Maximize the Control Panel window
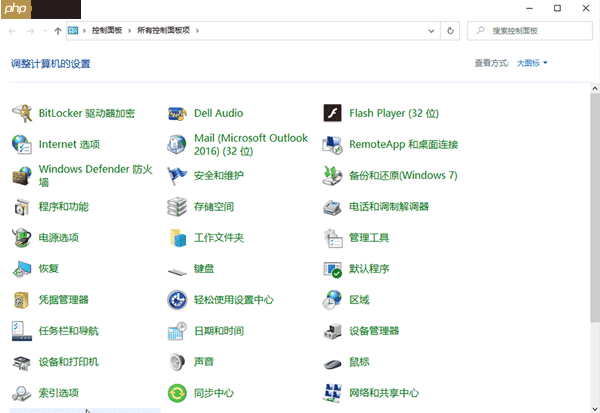The width and height of the screenshot is (600, 413). click(557, 8)
